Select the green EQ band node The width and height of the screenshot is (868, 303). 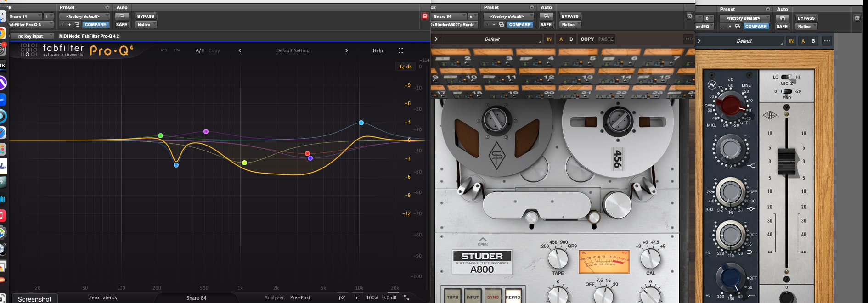[x=160, y=135]
